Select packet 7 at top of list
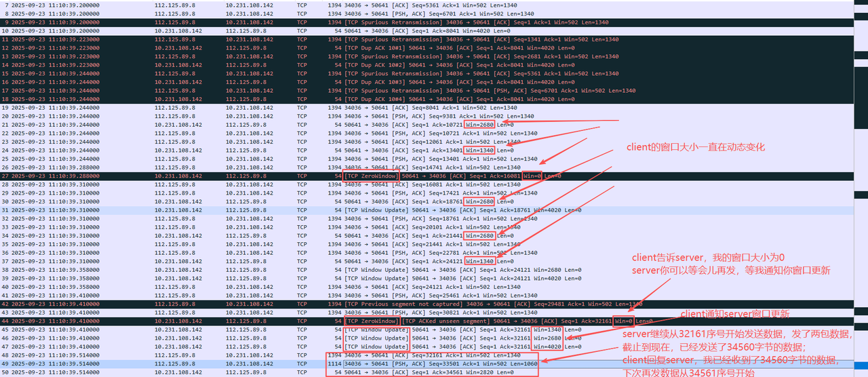This screenshot has width=868, height=377. coord(434,5)
